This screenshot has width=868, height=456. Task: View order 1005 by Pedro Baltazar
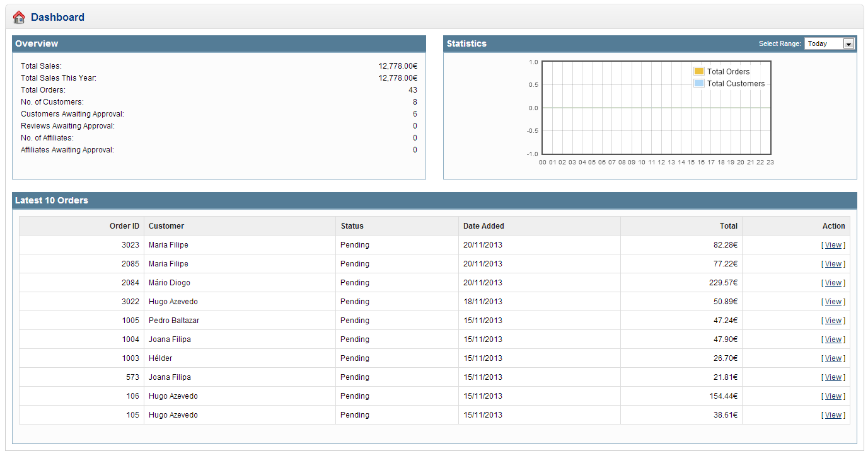click(833, 321)
